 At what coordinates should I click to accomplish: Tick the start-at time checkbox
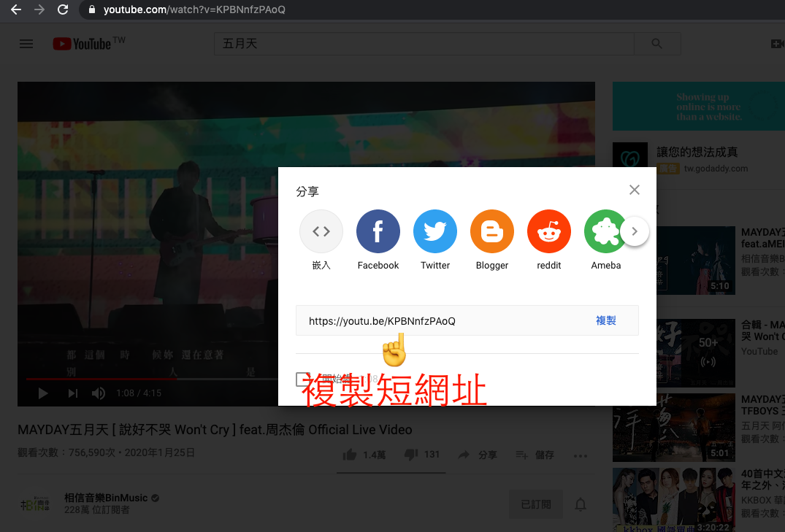(x=303, y=379)
